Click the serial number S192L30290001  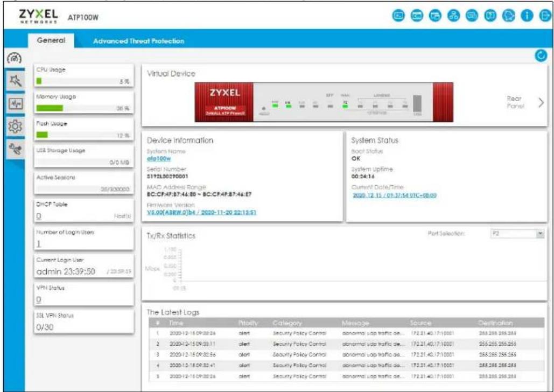coord(167,177)
